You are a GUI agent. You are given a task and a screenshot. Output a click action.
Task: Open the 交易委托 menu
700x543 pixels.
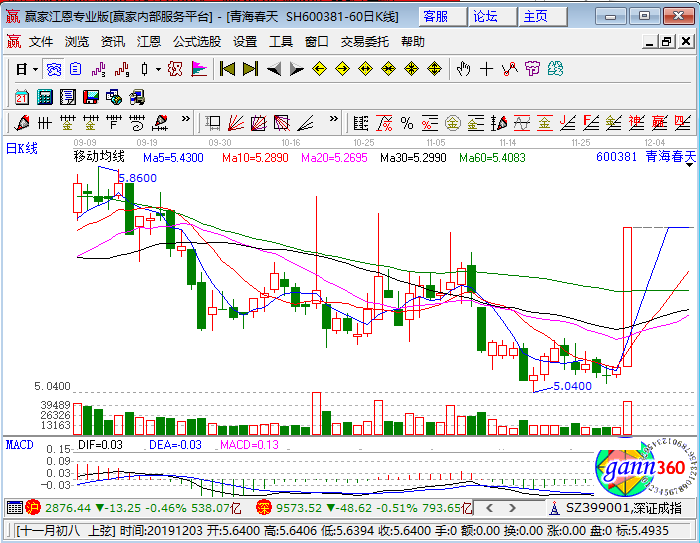(x=365, y=42)
